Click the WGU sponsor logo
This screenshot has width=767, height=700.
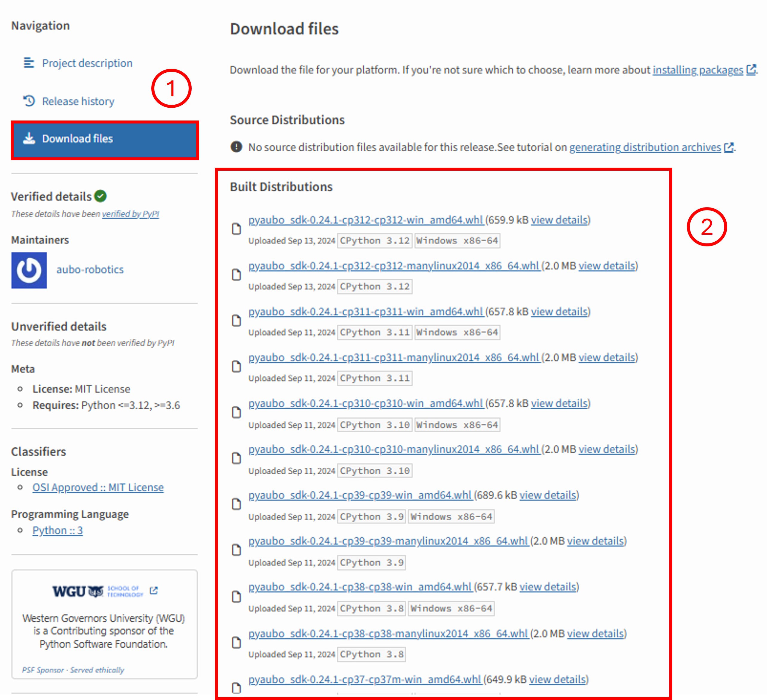pos(98,591)
